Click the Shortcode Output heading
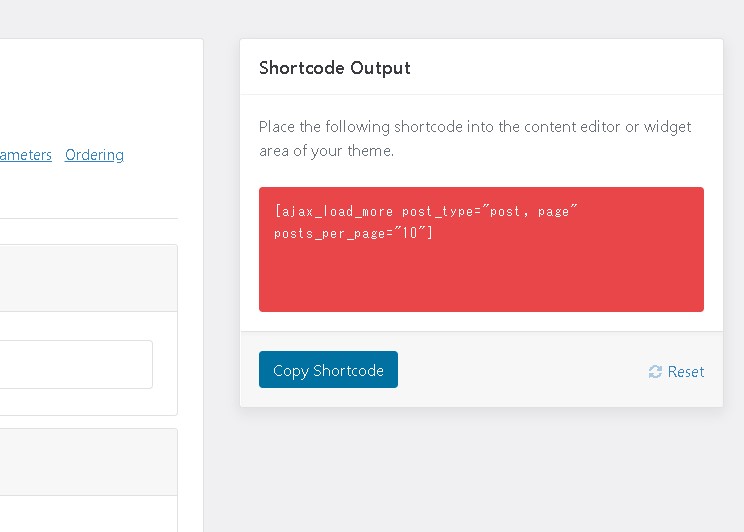This screenshot has height=532, width=744. pyautogui.click(x=334, y=68)
